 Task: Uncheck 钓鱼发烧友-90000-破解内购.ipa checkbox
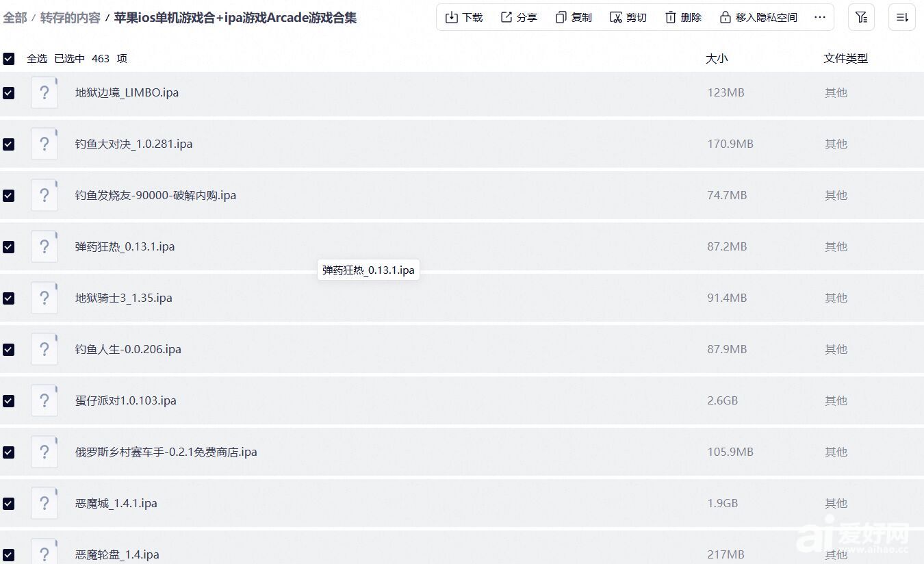pos(8,196)
